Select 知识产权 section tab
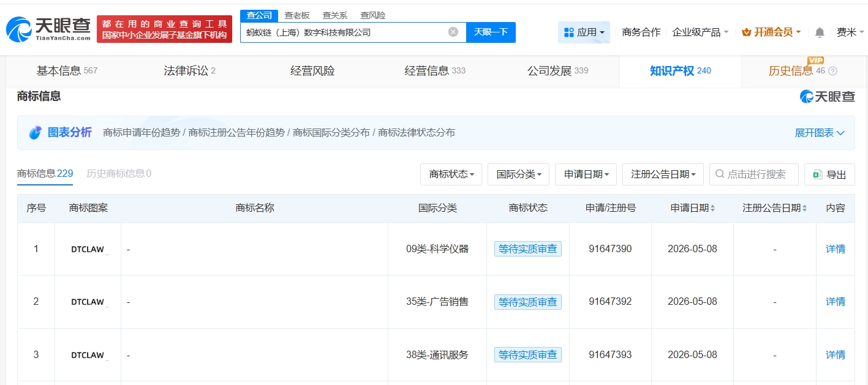 click(x=680, y=71)
